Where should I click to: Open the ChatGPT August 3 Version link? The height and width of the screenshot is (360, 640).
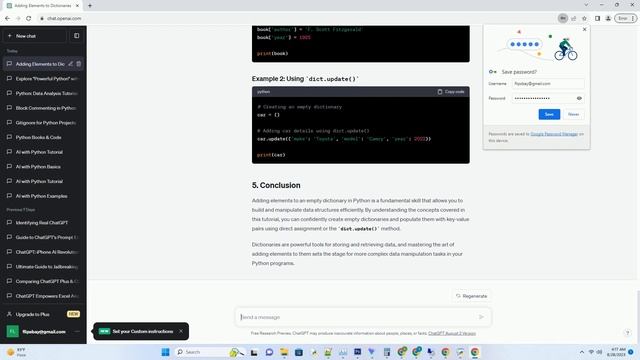coord(452,333)
